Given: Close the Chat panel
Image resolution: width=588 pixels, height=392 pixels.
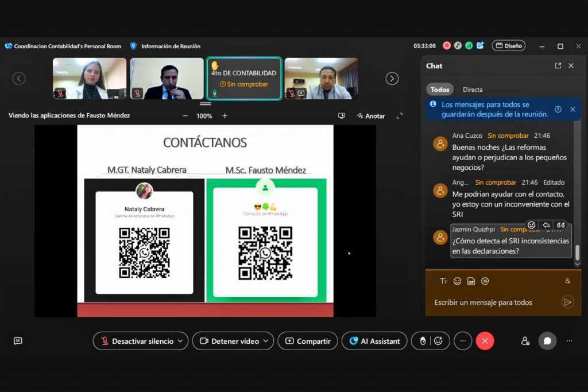Looking at the screenshot, I should [571, 65].
